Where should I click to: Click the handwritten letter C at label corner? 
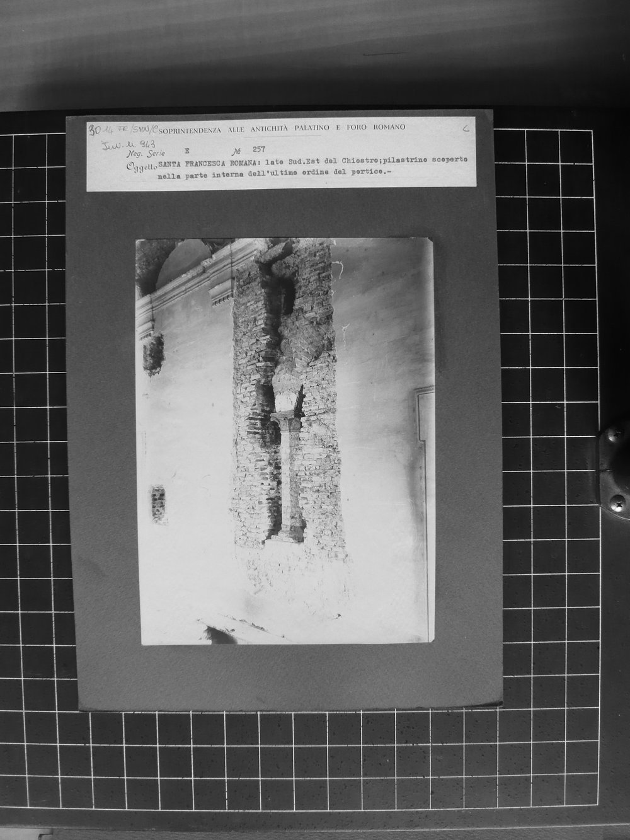coord(464,128)
